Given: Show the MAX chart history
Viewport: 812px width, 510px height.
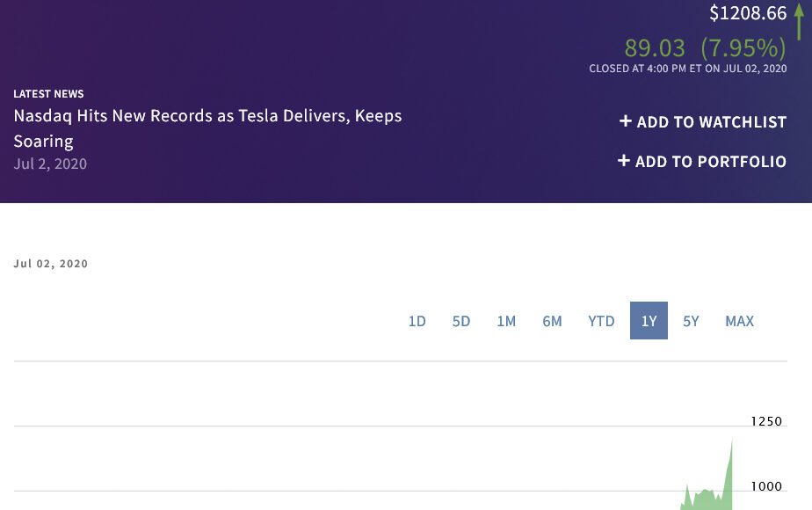Looking at the screenshot, I should pyautogui.click(x=739, y=321).
